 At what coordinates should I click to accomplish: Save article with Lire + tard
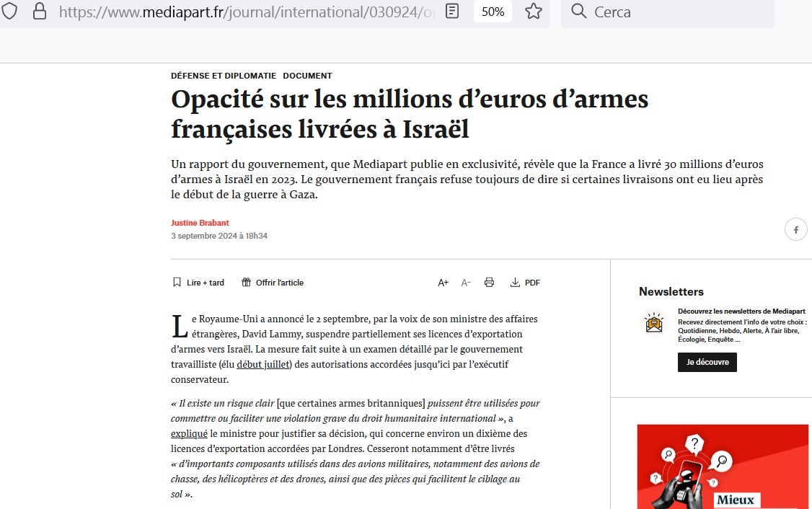point(198,283)
